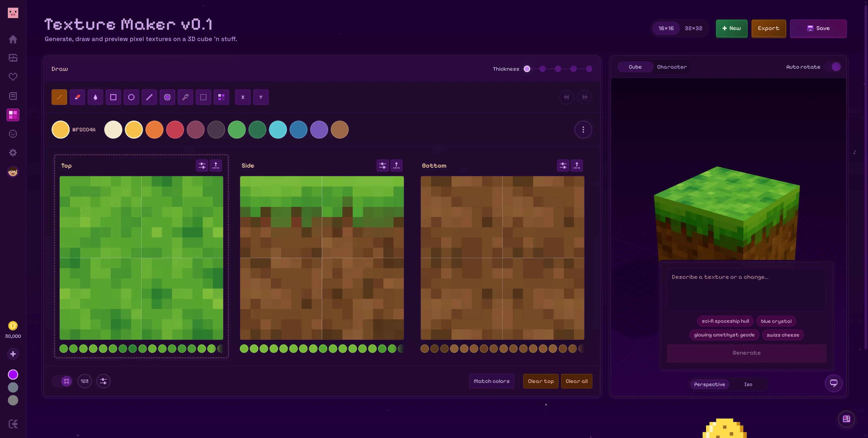Click the Export button
Viewport: 868px width, 438px height.
click(769, 28)
